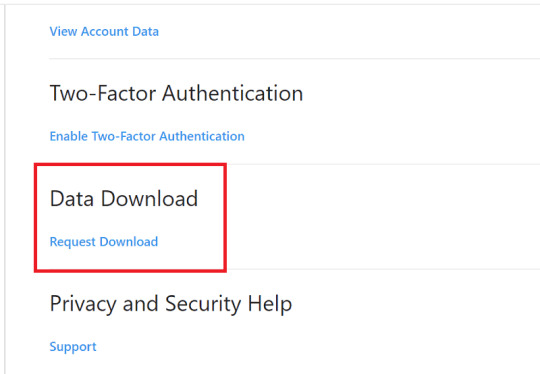
Task: Click the word "Two-Factor" in the large heading
Action: (103, 93)
